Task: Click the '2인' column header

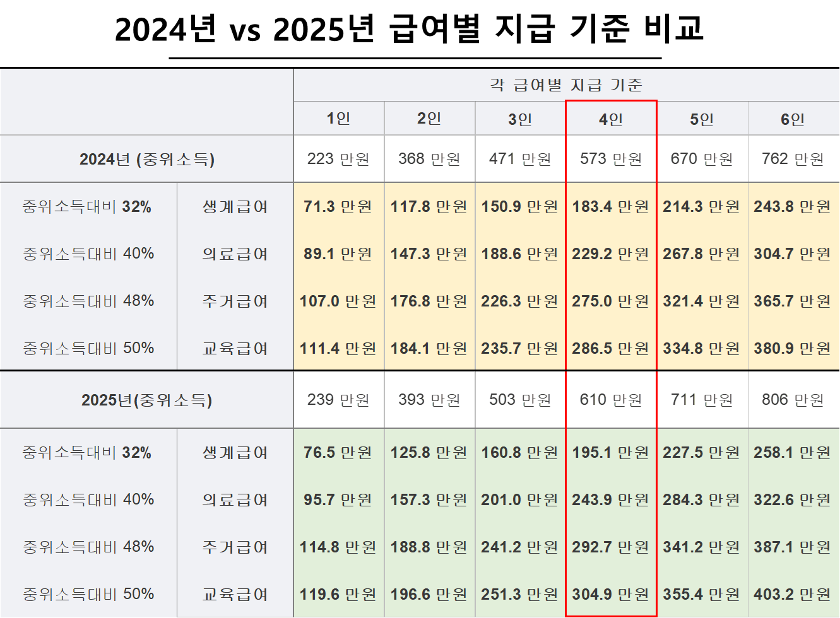Action: pos(429,119)
